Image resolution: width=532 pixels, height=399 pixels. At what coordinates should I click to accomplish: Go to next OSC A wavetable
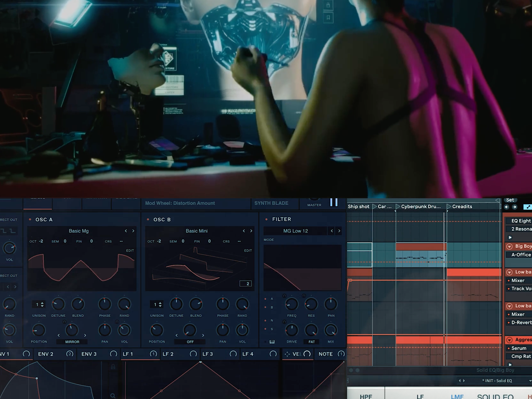tap(133, 231)
